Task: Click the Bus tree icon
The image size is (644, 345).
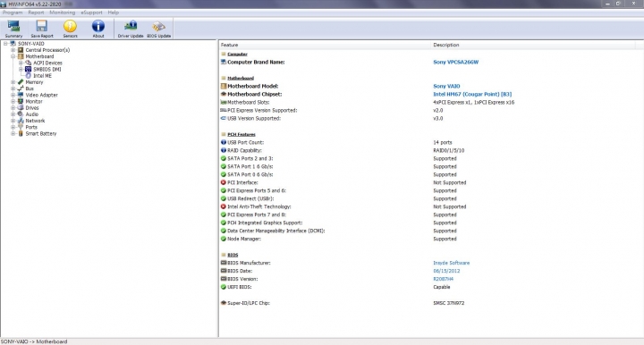Action: 21,88
